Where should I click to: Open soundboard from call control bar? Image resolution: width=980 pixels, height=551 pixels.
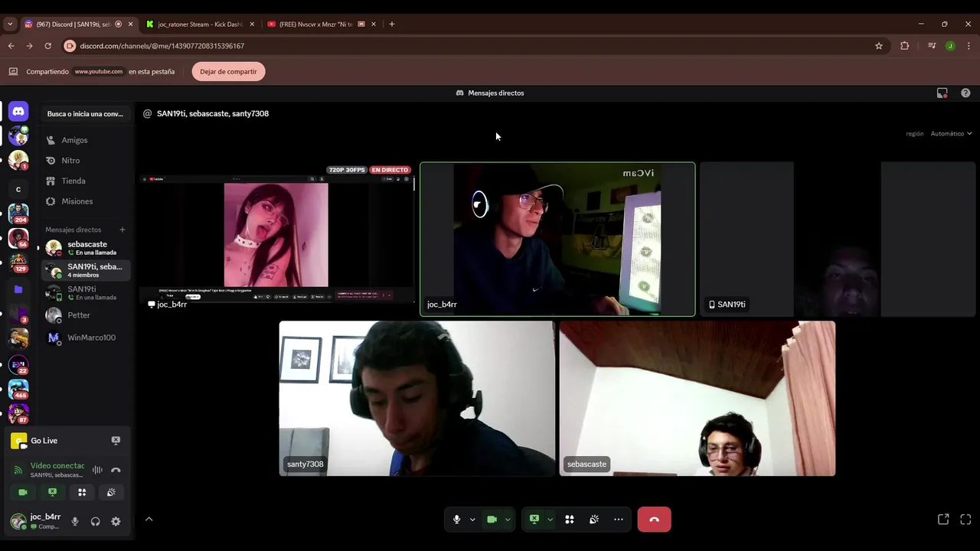click(x=594, y=520)
